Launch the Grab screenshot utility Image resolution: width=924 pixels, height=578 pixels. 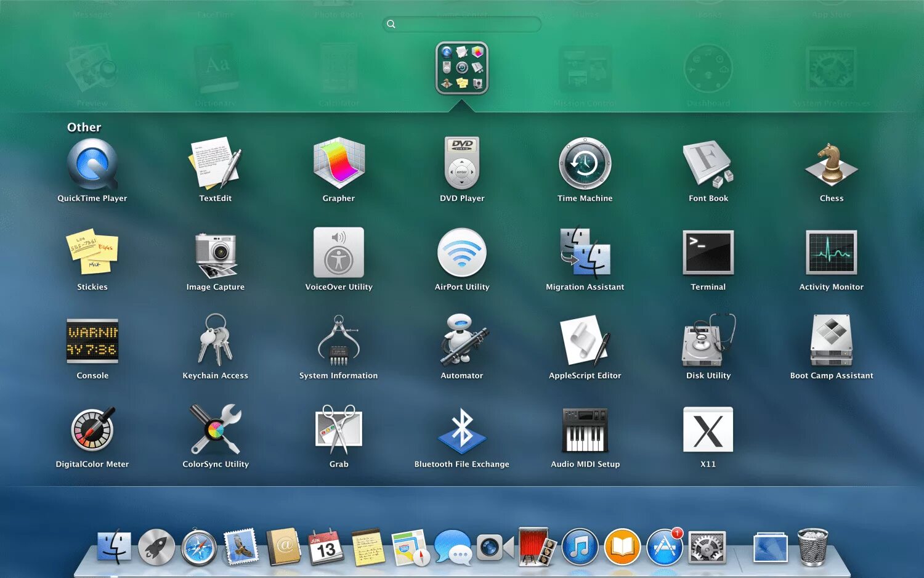click(x=339, y=429)
